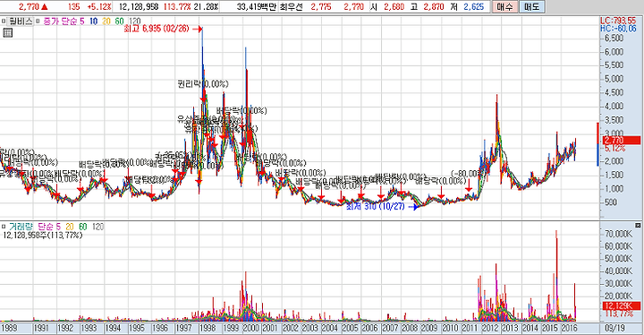Click the LC:793.55 readout

[x=618, y=21]
